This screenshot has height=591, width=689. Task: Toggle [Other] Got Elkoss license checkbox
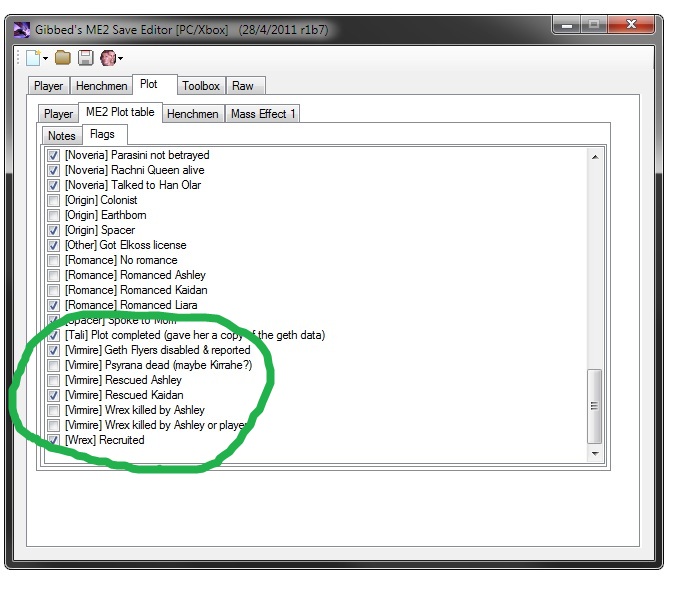(x=54, y=245)
